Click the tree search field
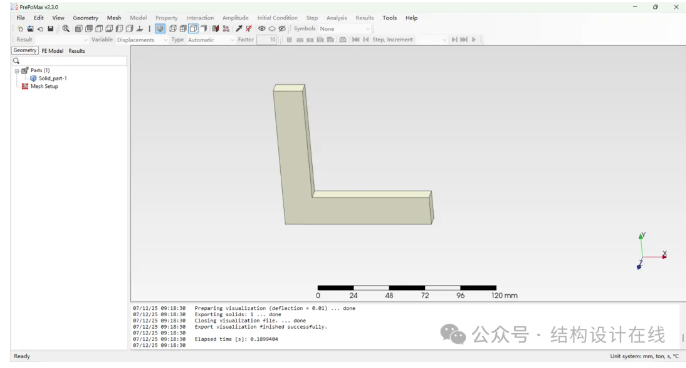 tap(69, 61)
